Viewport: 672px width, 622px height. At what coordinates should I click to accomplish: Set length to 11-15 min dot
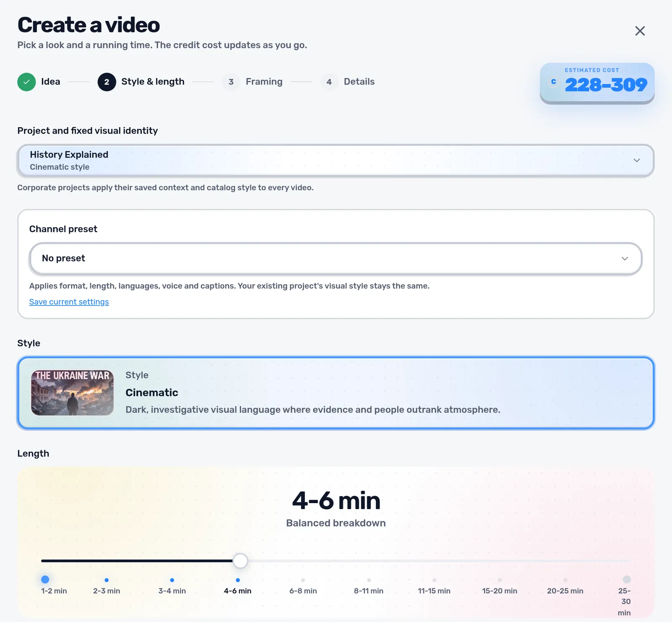click(x=434, y=580)
